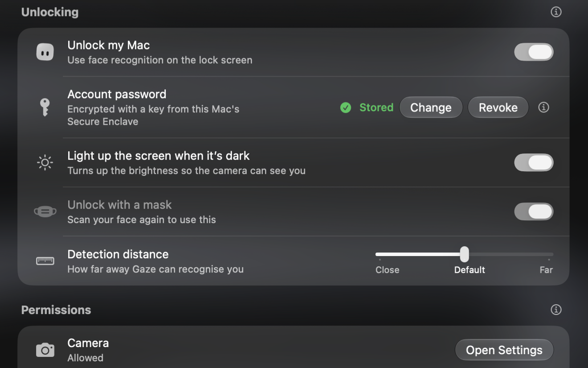Toggle the Unlock with a mask switch

tap(534, 212)
